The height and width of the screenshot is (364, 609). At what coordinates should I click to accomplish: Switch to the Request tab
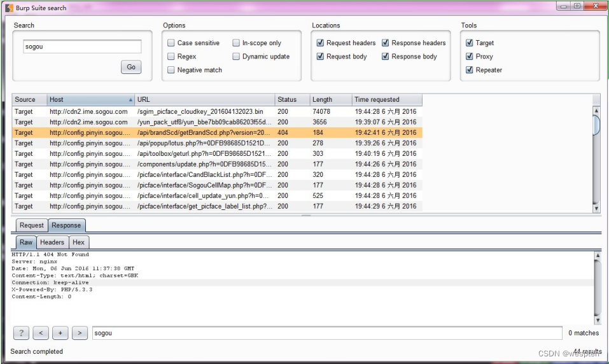coord(31,225)
